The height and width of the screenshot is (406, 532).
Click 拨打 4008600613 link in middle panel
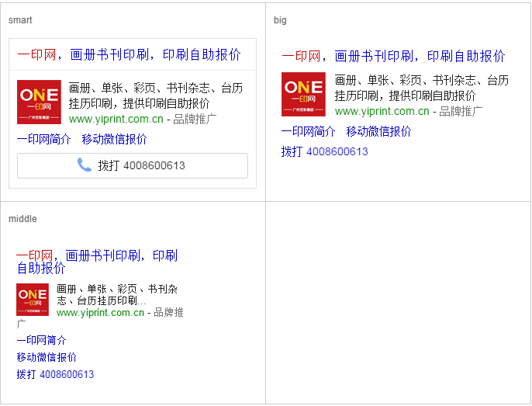(x=55, y=374)
